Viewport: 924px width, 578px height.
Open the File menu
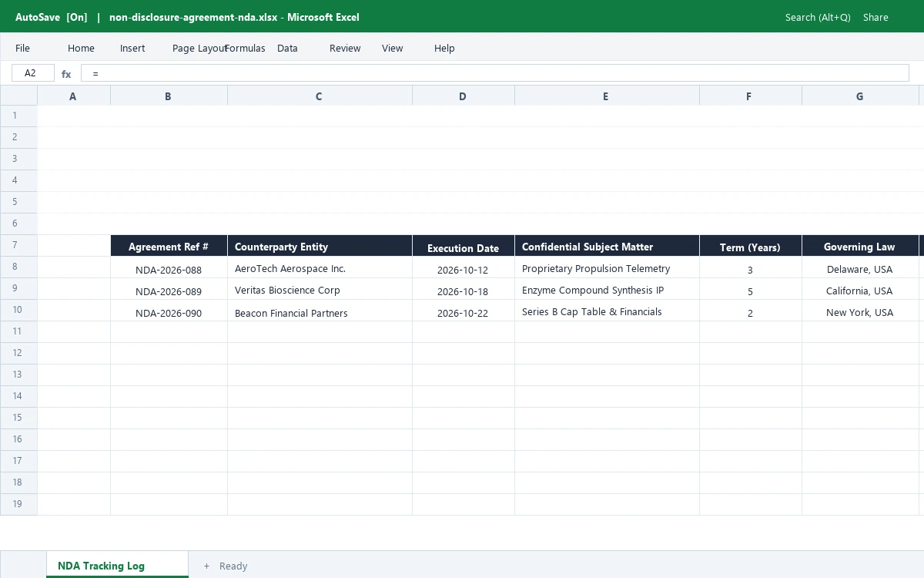[x=22, y=48]
